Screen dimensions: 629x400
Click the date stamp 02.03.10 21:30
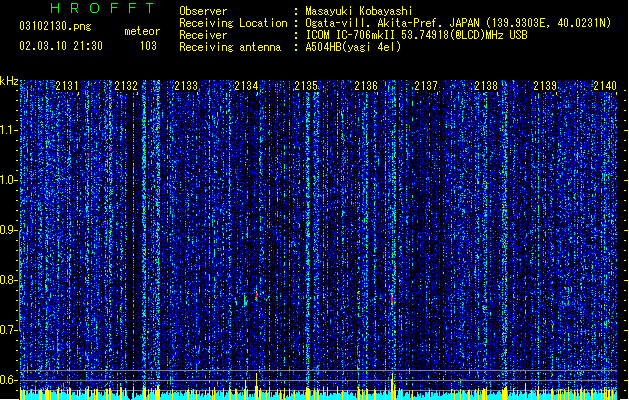click(61, 46)
